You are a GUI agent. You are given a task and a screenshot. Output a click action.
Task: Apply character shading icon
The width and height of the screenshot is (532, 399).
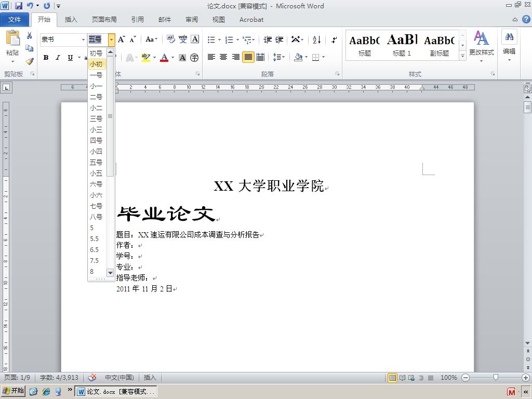(182, 58)
